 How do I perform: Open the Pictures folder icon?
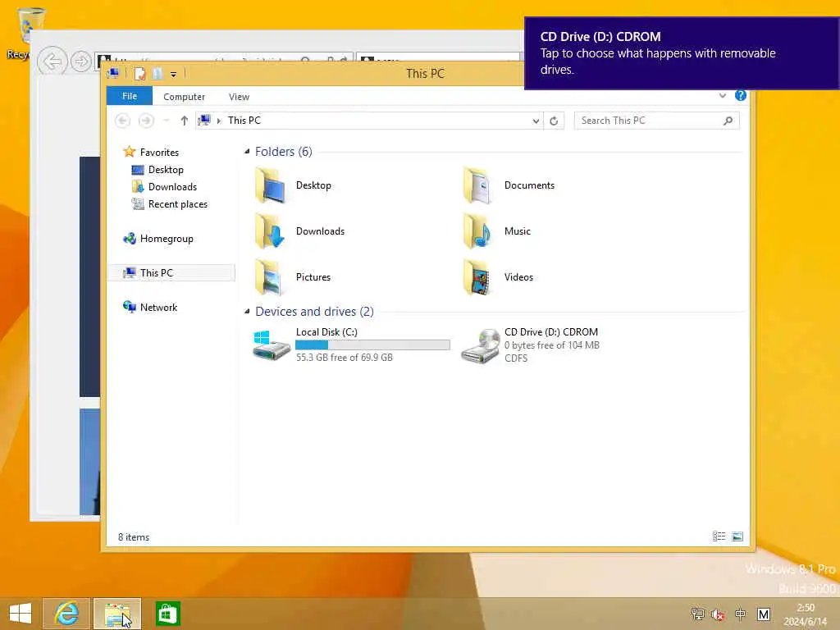(269, 277)
